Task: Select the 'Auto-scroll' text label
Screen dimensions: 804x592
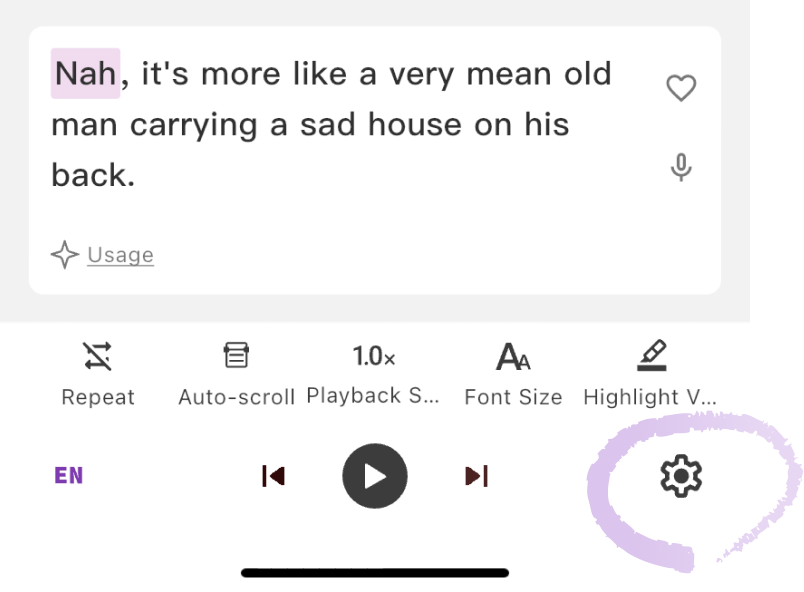Action: pos(236,397)
